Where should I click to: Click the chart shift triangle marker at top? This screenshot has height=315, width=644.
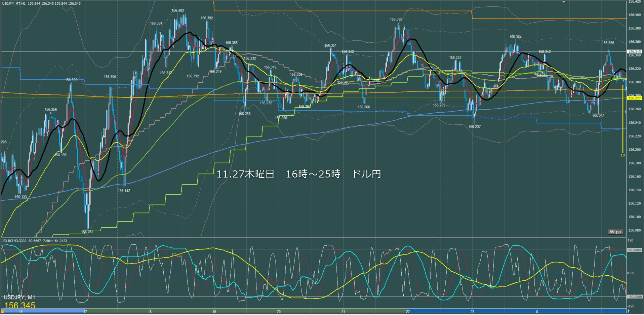[x=564, y=2]
